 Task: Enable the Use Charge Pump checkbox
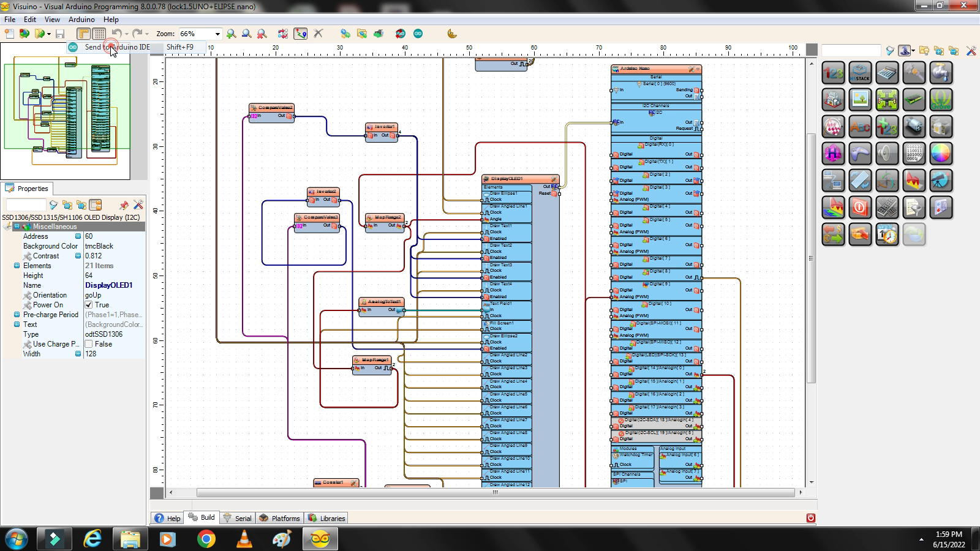89,344
